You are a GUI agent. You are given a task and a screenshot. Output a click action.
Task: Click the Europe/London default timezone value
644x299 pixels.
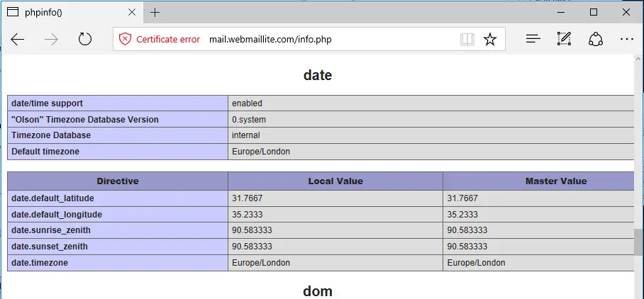coord(261,152)
